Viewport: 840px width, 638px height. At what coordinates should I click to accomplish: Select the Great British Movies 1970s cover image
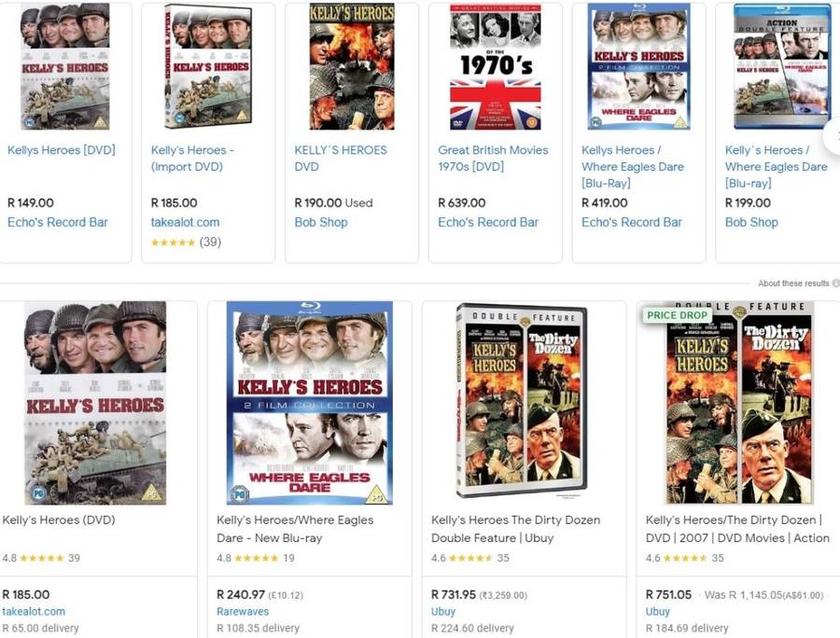point(495,67)
